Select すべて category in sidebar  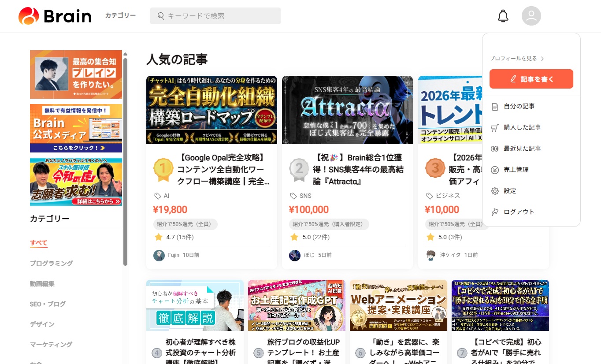pyautogui.click(x=39, y=243)
